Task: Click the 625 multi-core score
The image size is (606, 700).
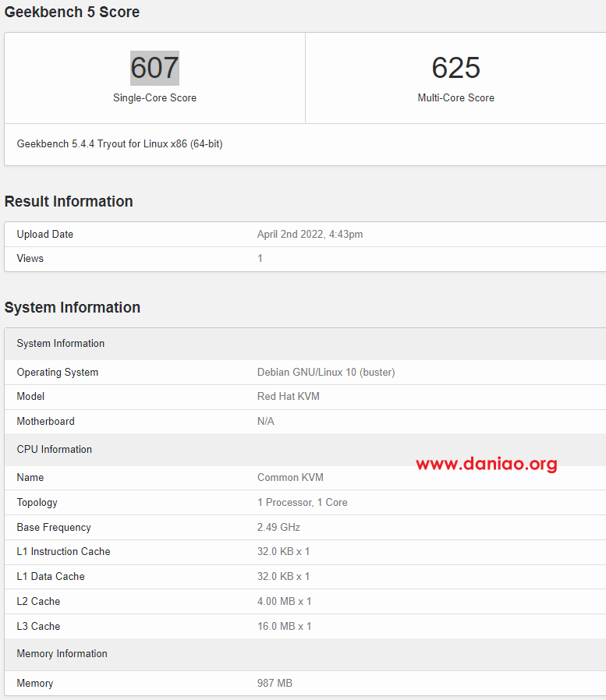Action: (456, 68)
